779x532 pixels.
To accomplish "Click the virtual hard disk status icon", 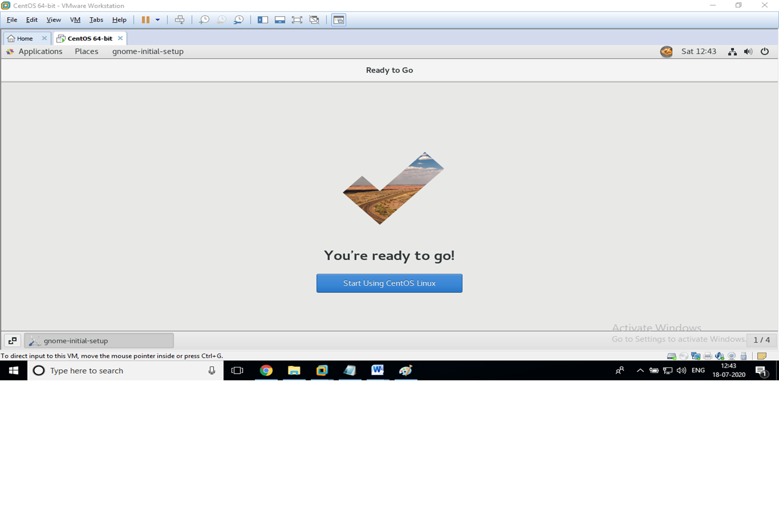I will 671,356.
